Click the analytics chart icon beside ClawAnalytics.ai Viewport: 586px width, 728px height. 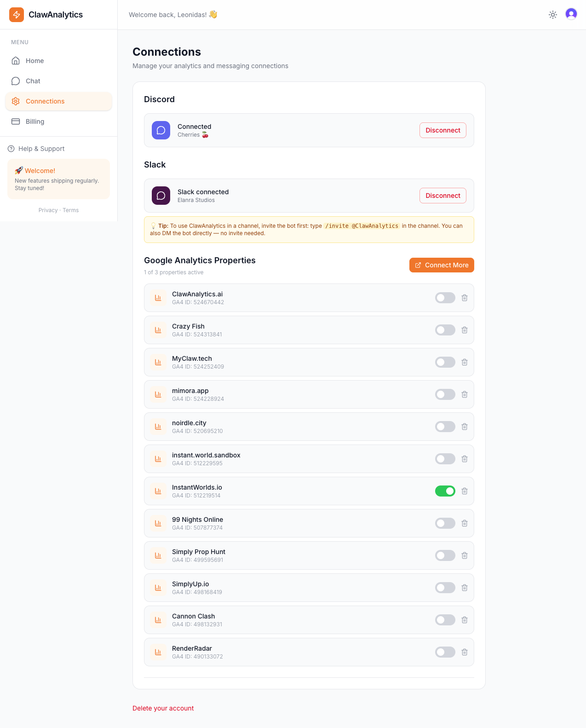(158, 298)
